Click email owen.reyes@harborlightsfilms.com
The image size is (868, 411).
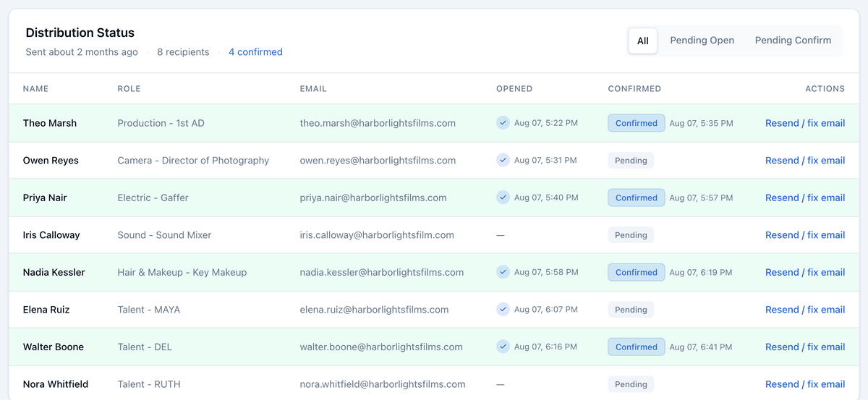(378, 160)
